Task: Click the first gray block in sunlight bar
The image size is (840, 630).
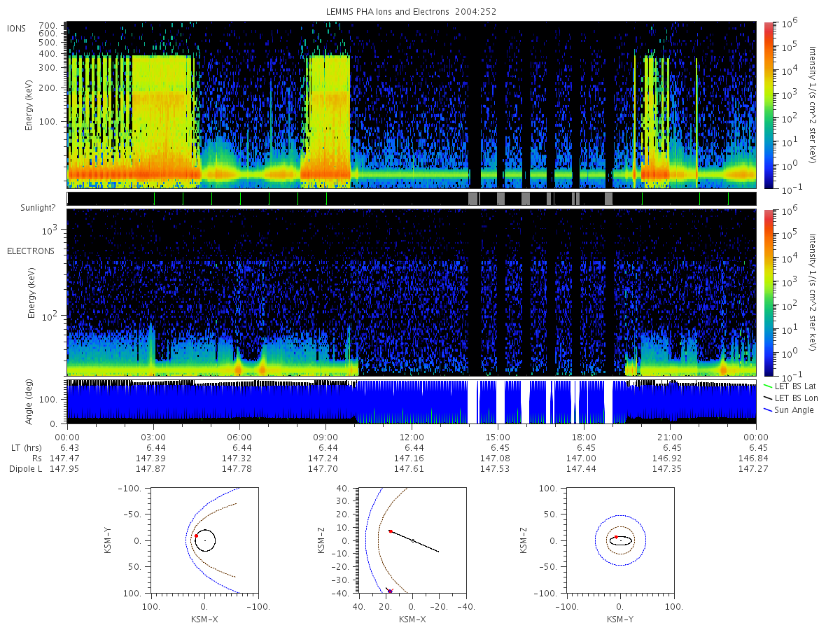Action: pos(472,198)
